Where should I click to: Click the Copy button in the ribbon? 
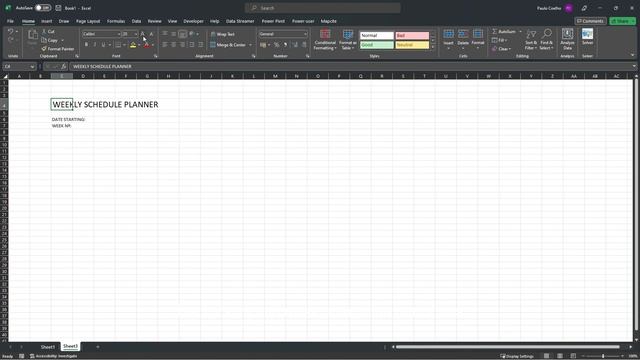tap(50, 40)
